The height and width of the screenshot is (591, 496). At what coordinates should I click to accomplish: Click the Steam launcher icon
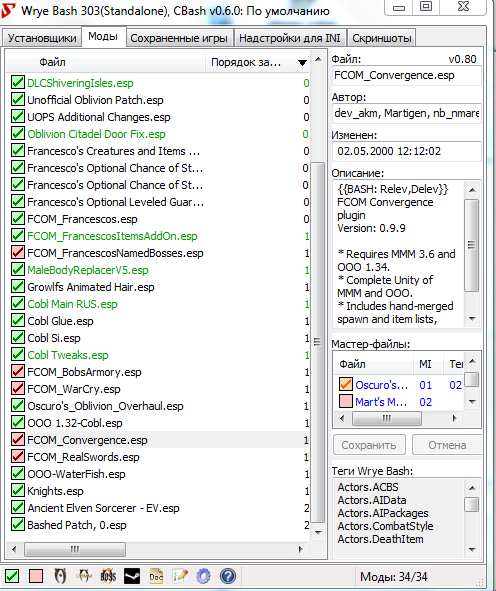tap(132, 576)
